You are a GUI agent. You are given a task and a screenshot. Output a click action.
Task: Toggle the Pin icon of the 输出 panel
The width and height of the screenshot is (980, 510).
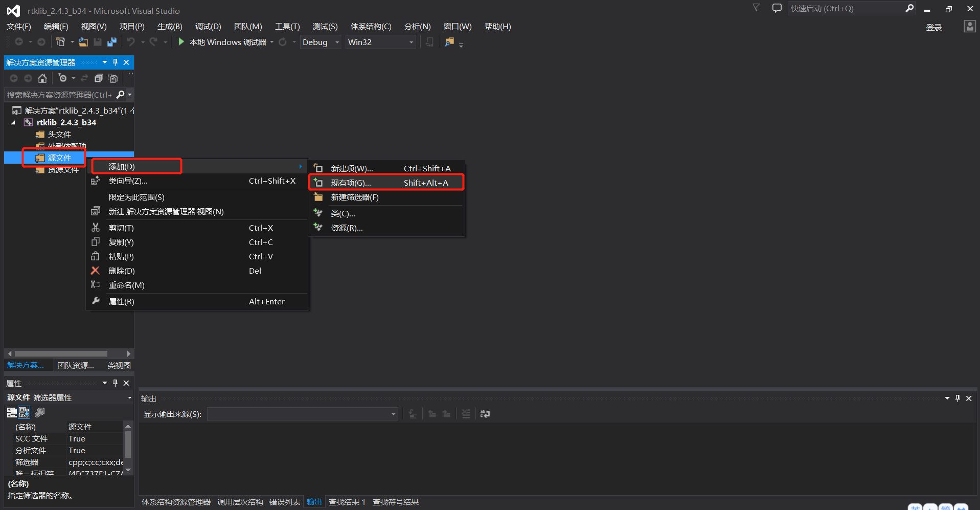point(958,398)
